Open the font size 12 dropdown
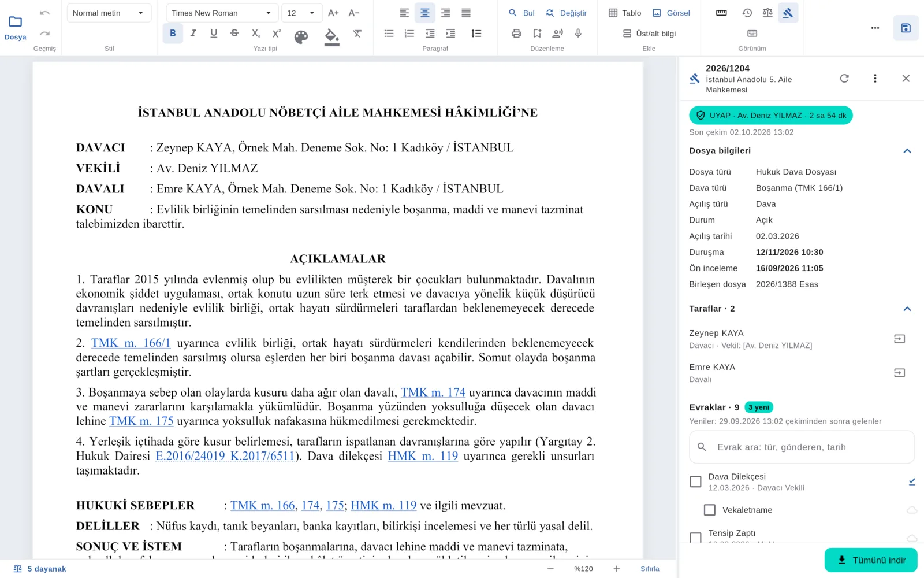The width and height of the screenshot is (924, 578). pos(301,13)
